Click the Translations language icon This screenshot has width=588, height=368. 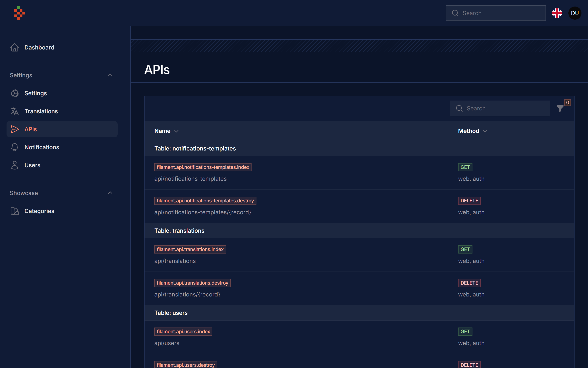click(x=14, y=111)
